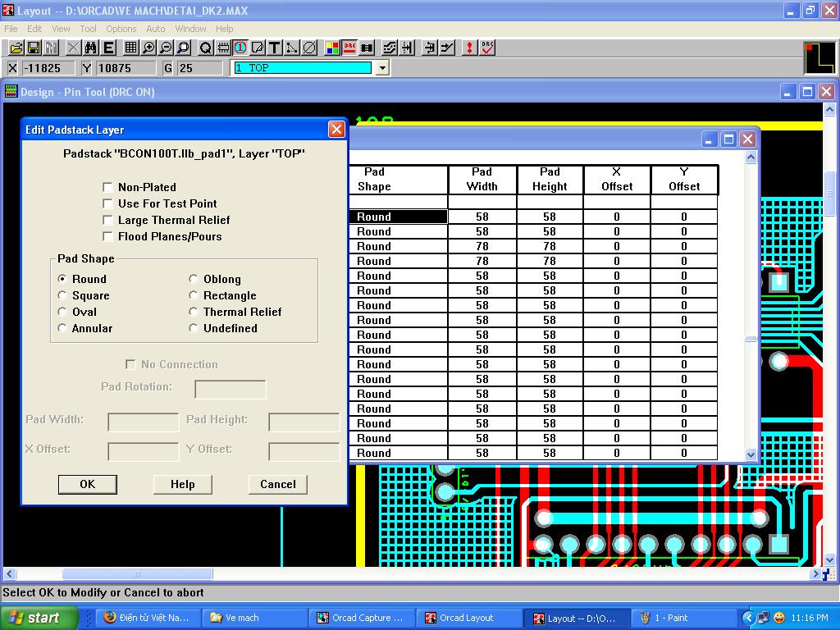Click the Find binoculars icon
840x630 pixels.
[90, 48]
